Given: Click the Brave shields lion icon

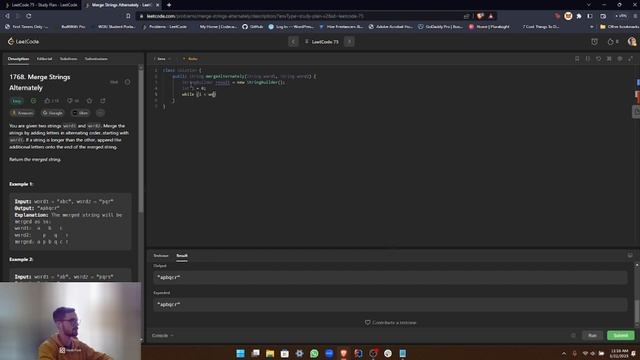Looking at the screenshot, I should (x=480, y=16).
